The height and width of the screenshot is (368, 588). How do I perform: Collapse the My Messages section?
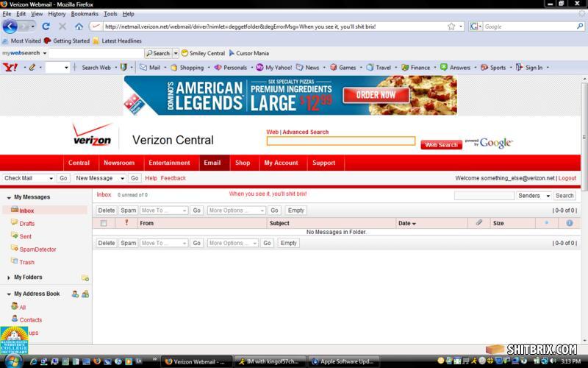pos(9,197)
